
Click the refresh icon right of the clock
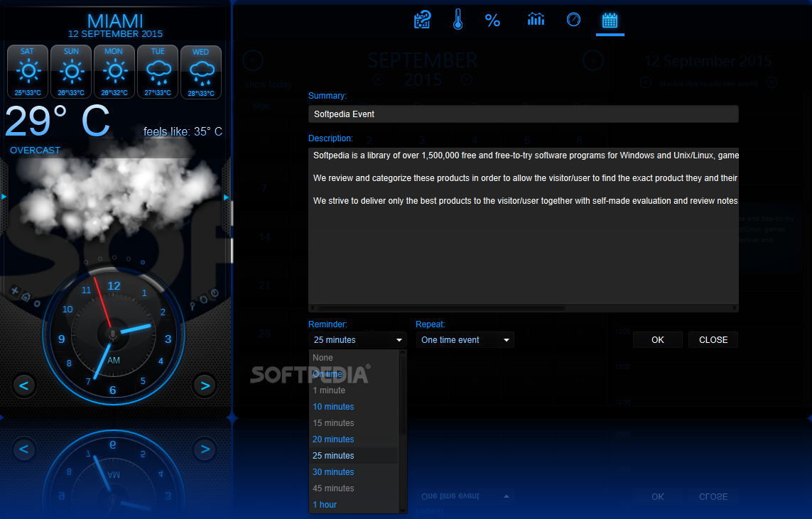tap(203, 299)
